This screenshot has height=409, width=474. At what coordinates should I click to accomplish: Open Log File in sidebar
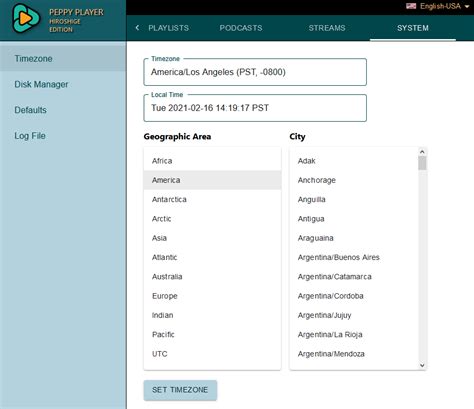click(63, 136)
